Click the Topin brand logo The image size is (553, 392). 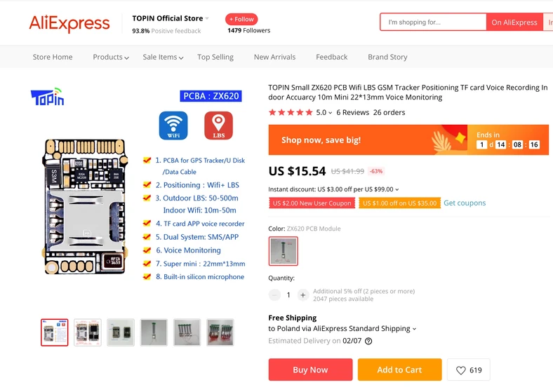(x=48, y=97)
